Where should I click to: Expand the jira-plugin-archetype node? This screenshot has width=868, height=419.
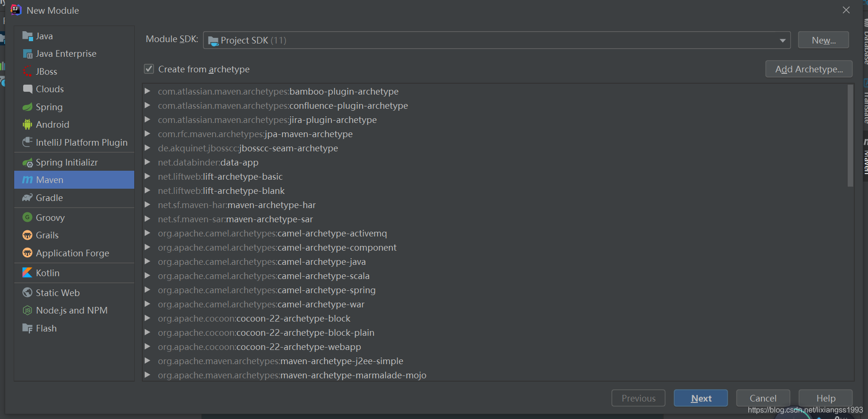(148, 119)
